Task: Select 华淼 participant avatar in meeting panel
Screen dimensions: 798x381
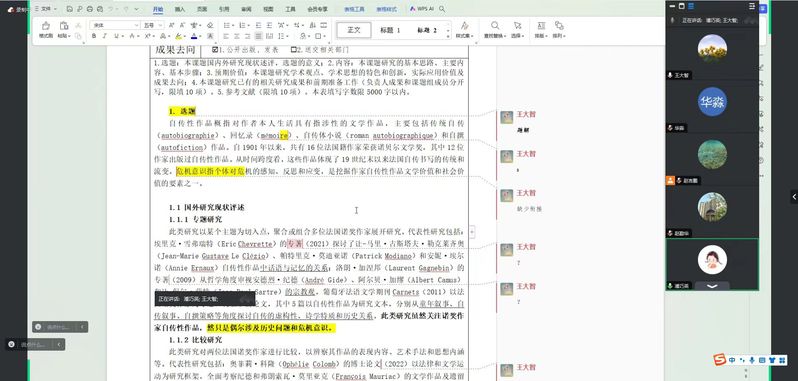Action: click(712, 102)
